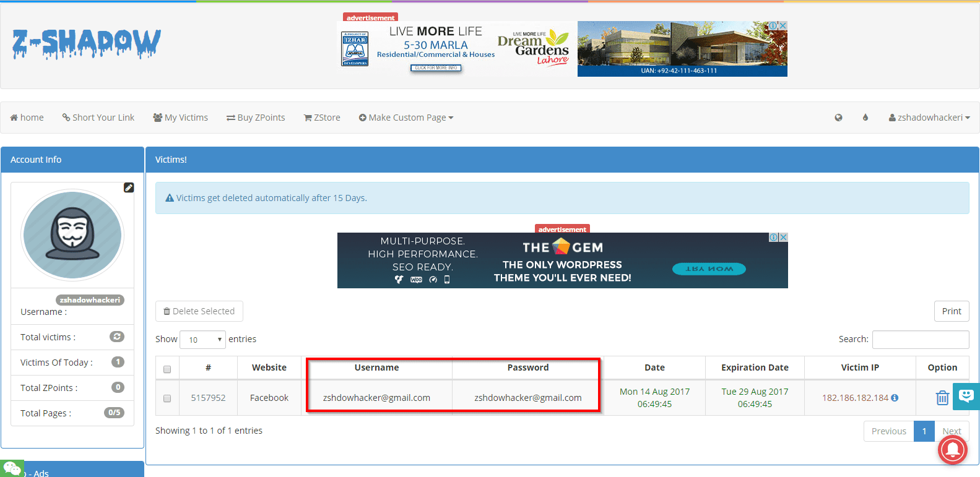Open Short Your Link page
980x477 pixels.
pyautogui.click(x=98, y=118)
